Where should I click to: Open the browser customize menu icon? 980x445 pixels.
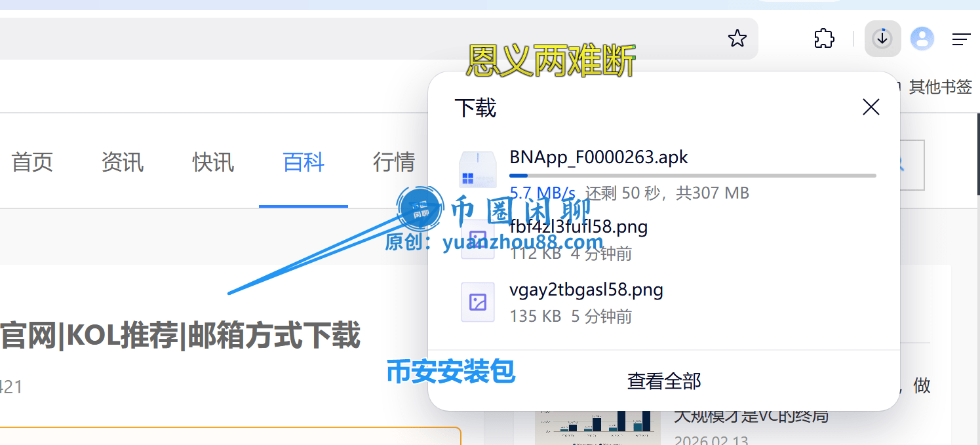(961, 39)
